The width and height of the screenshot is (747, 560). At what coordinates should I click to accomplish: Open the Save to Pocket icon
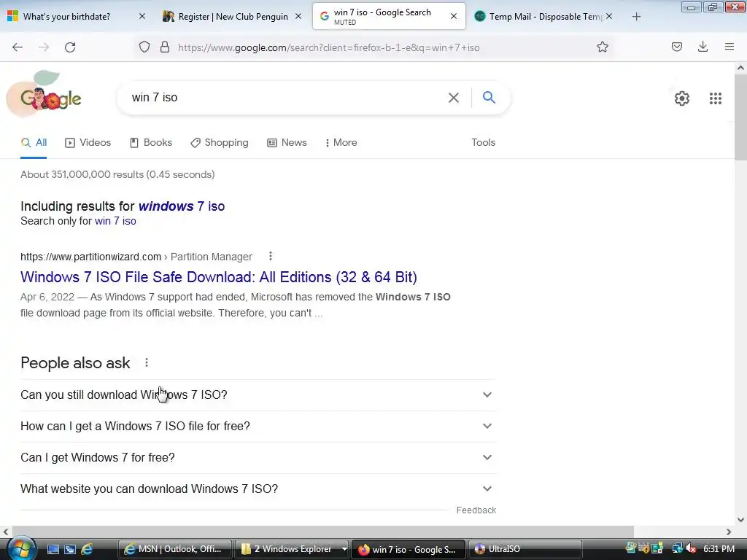tap(677, 47)
